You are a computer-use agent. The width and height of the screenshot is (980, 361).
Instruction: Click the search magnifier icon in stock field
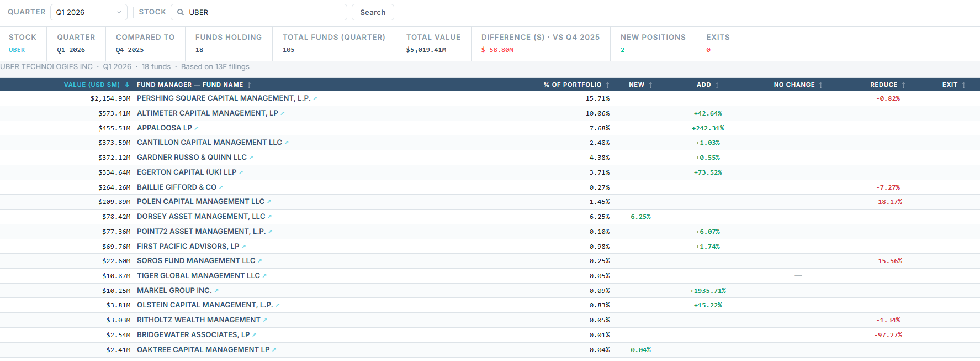(x=181, y=12)
